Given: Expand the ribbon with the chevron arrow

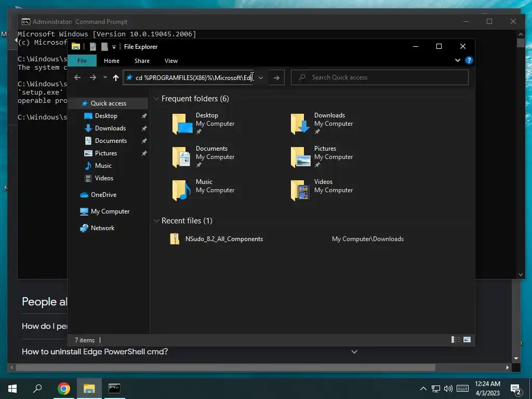Looking at the screenshot, I should (458, 60).
